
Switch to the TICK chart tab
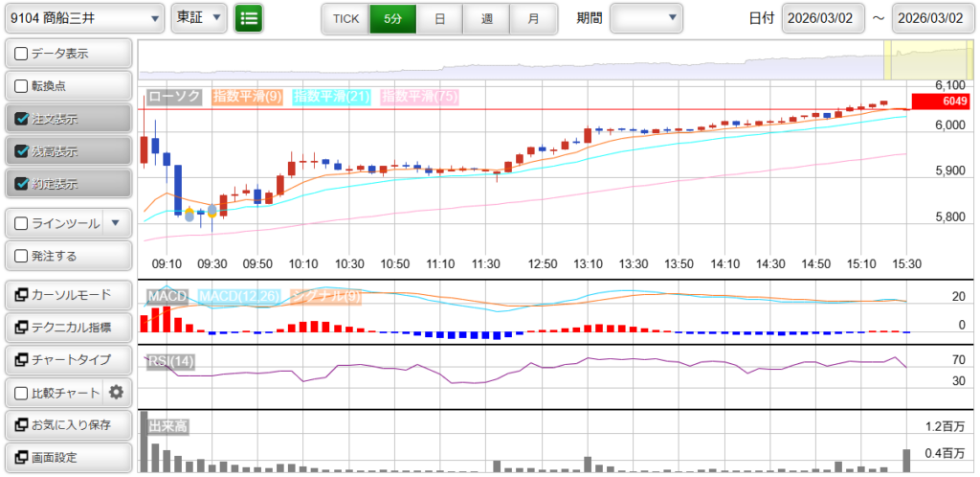coord(345,18)
